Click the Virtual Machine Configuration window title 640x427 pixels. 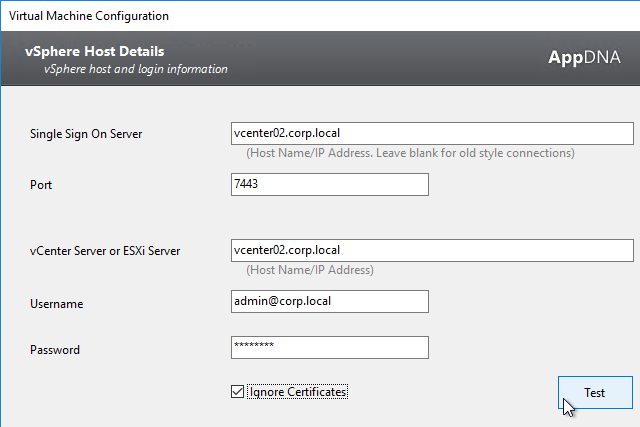89,16
